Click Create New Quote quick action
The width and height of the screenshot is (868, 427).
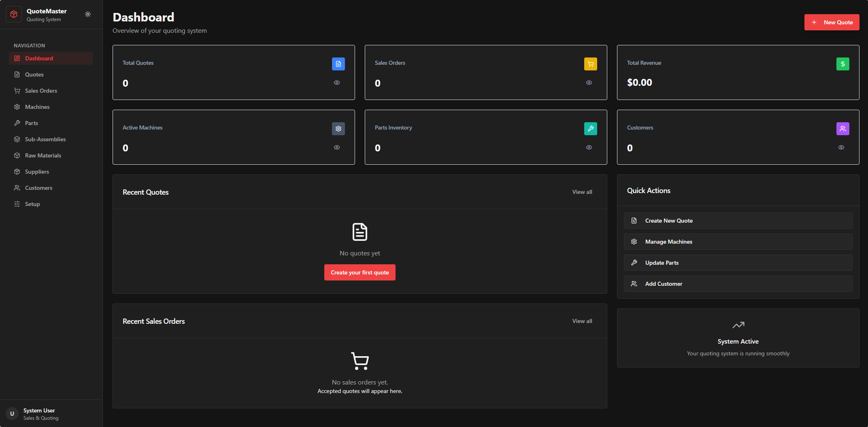(x=738, y=221)
